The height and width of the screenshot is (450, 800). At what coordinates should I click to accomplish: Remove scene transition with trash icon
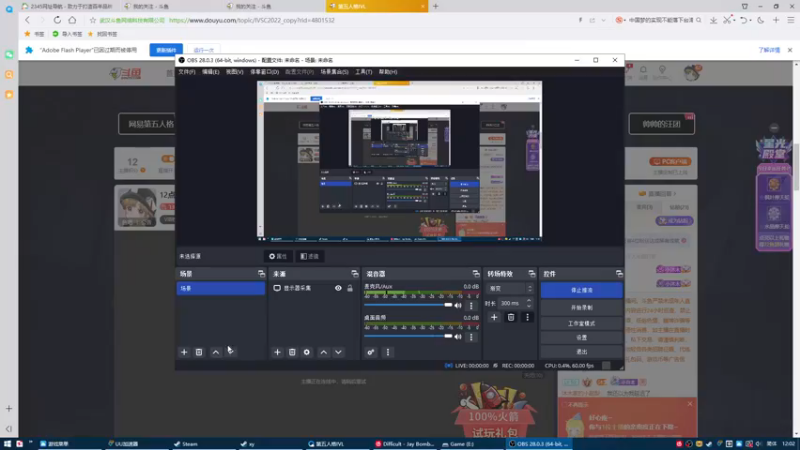point(511,317)
